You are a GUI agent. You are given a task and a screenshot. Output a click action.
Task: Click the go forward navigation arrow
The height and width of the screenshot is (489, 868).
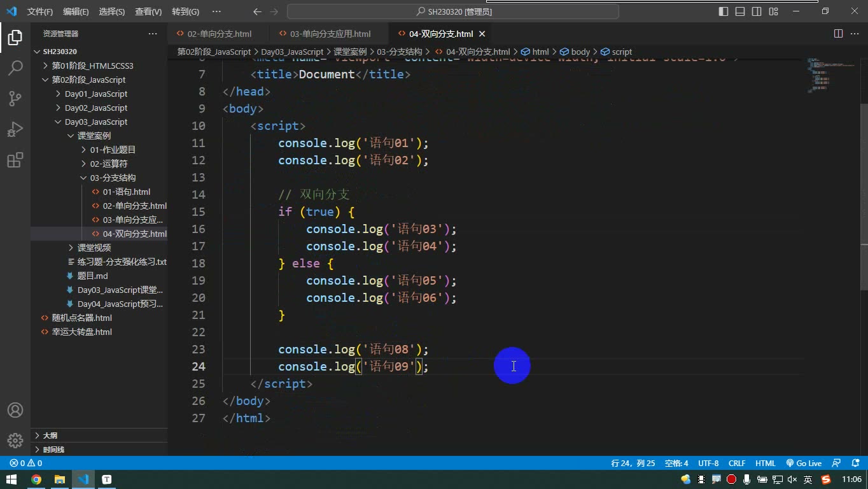point(274,11)
